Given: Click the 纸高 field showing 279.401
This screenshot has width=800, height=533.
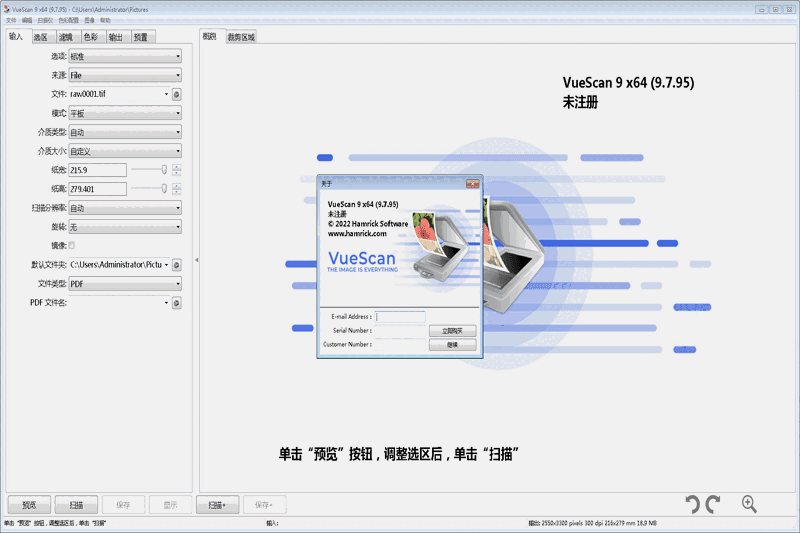Looking at the screenshot, I should (x=97, y=189).
